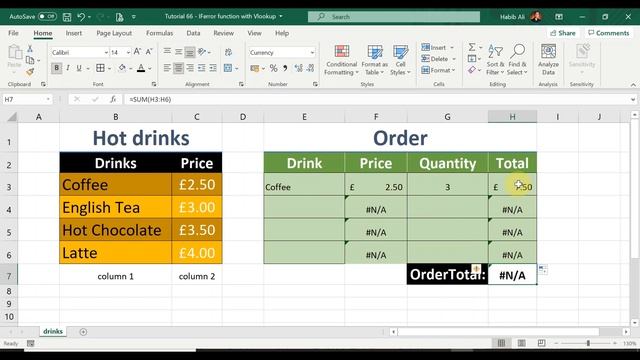
Task: Click the Increase Decimal icon
Action: [x=299, y=68]
